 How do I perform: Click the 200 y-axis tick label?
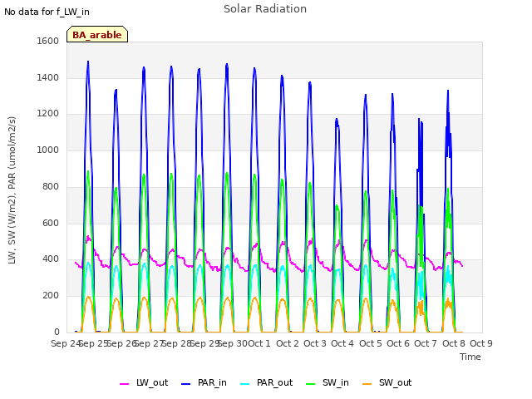click(x=51, y=296)
